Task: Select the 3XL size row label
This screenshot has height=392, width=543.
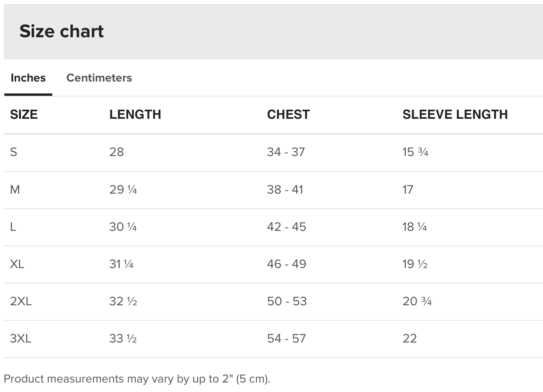Action: (x=21, y=339)
